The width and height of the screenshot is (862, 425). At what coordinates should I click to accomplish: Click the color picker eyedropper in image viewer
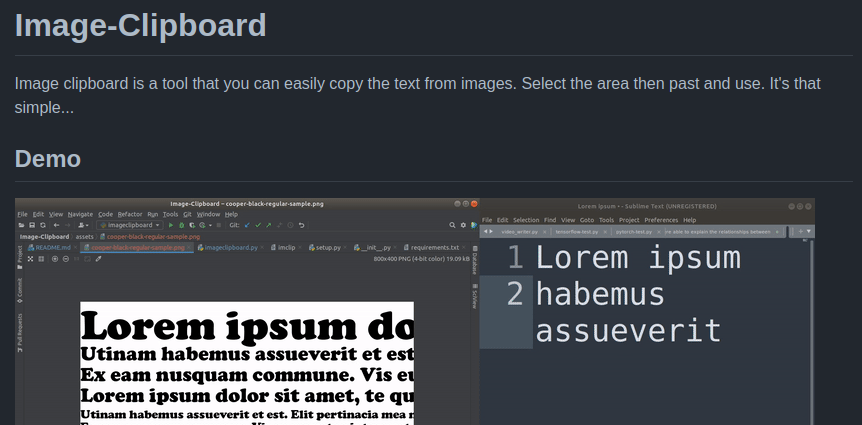(99, 259)
